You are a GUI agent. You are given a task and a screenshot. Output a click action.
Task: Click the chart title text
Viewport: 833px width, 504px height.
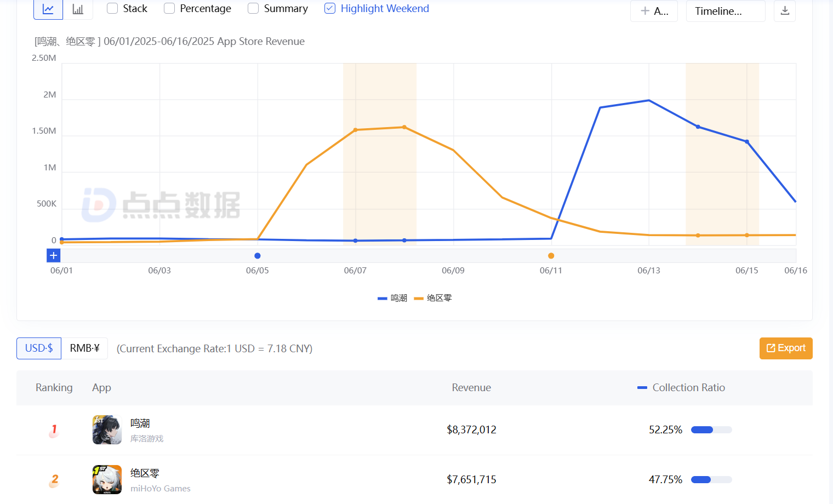pos(169,42)
